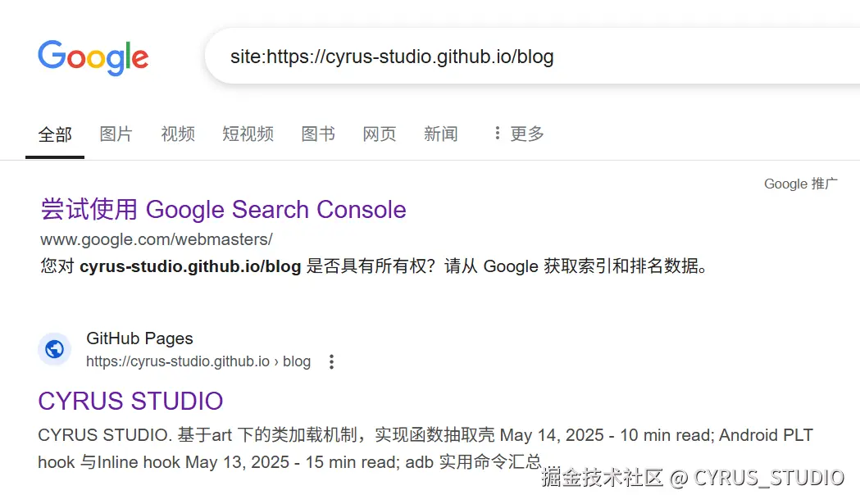Image resolution: width=860 pixels, height=504 pixels.
Task: Click the GitHub Pages favicon on the result
Action: pyautogui.click(x=54, y=349)
